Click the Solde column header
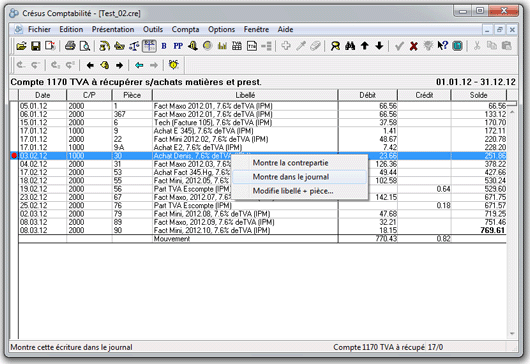Viewport: 530px width, 364px height. tap(479, 95)
